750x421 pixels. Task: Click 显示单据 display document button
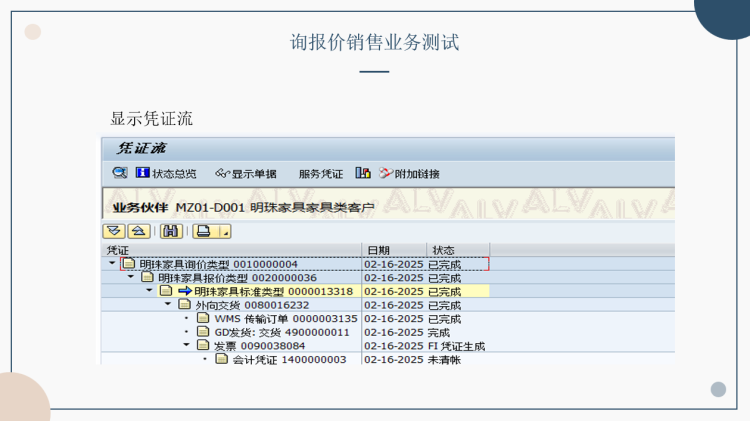point(246,174)
